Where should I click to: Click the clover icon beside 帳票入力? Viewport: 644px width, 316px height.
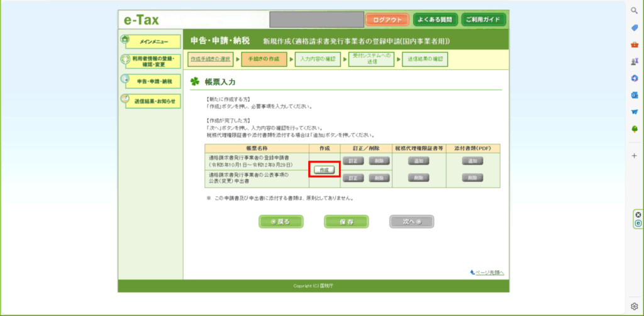pyautogui.click(x=194, y=82)
